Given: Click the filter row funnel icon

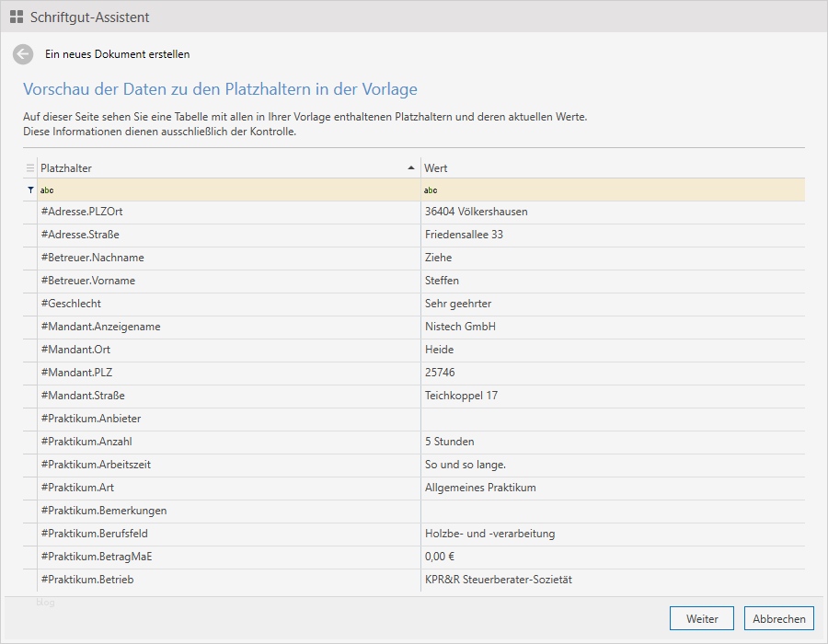Looking at the screenshot, I should (x=30, y=190).
